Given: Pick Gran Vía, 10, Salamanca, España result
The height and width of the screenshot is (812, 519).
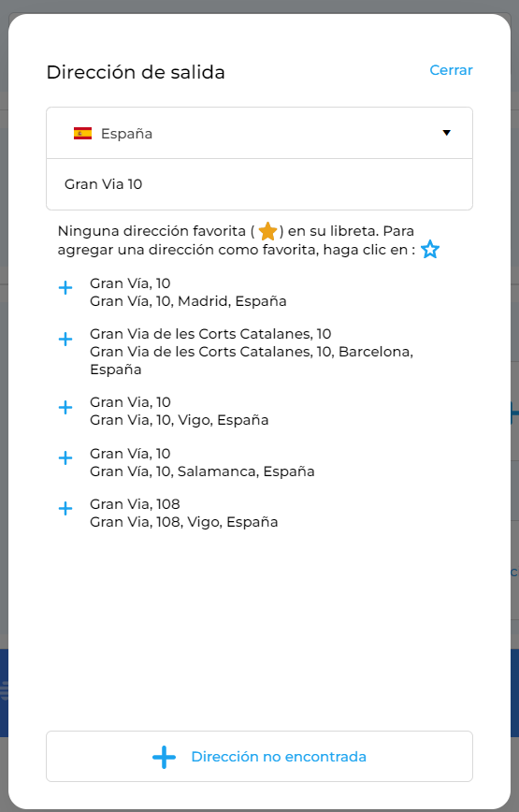Looking at the screenshot, I should pos(202,462).
